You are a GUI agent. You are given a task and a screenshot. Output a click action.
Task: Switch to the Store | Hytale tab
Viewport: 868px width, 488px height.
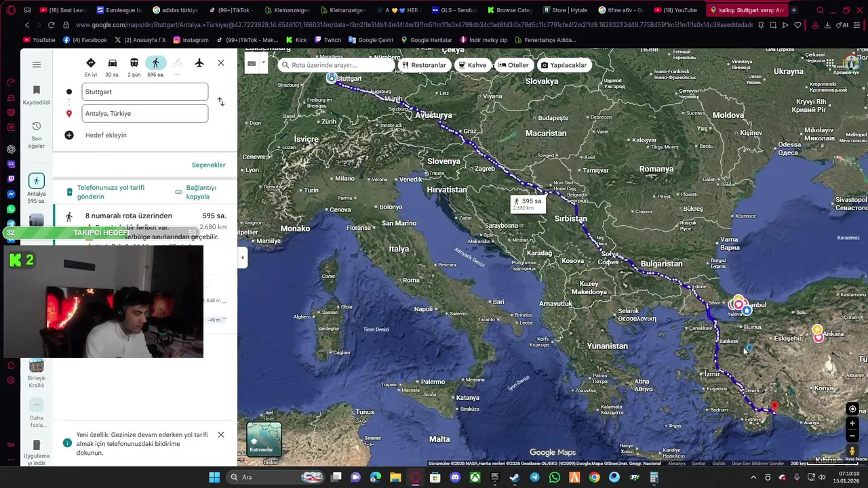point(565,10)
